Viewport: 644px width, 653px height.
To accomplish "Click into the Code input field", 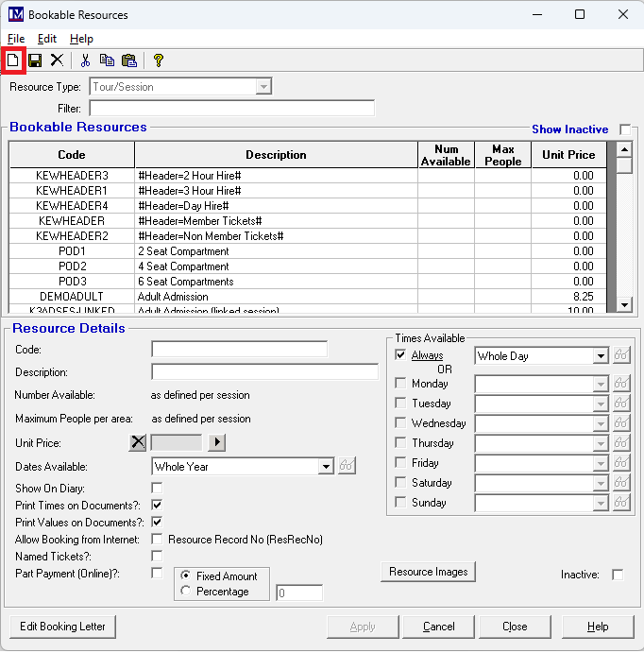I will (239, 349).
